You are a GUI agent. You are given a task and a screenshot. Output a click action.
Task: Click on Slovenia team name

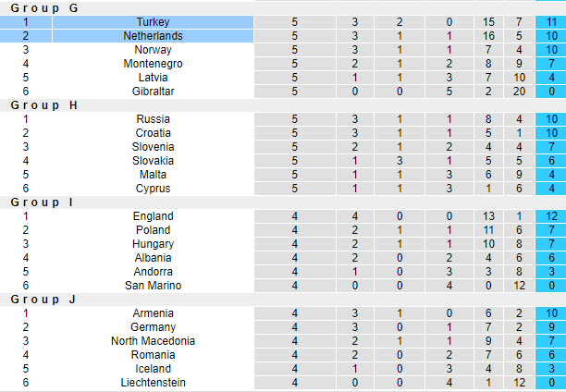[x=153, y=147]
